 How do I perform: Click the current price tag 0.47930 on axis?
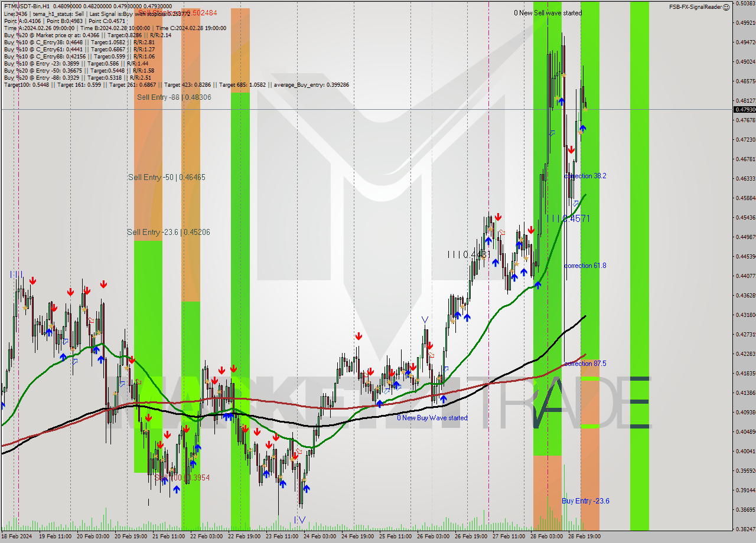[x=745, y=109]
